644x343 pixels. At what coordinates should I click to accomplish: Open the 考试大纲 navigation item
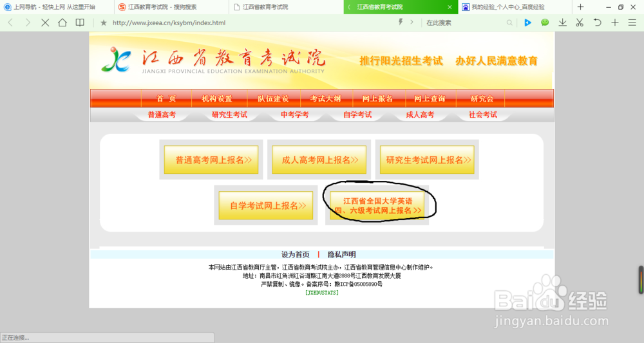point(326,98)
